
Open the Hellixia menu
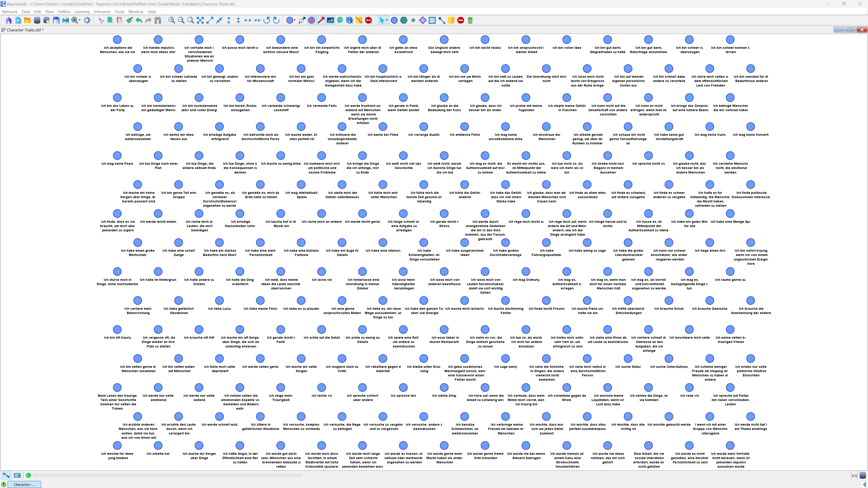pos(64,12)
